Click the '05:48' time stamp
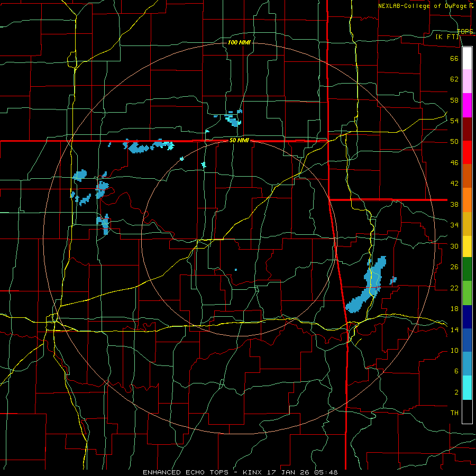 point(326,472)
